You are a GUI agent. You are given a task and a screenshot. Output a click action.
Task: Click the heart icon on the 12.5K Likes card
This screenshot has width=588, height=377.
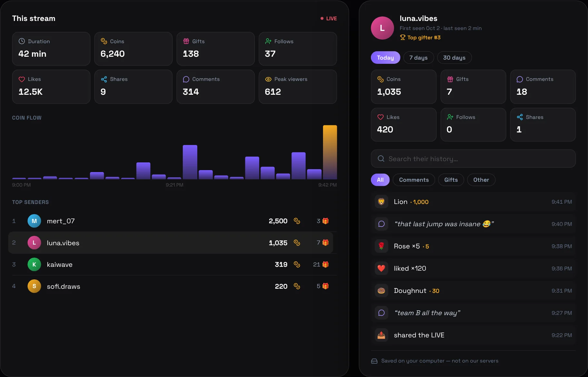click(22, 79)
